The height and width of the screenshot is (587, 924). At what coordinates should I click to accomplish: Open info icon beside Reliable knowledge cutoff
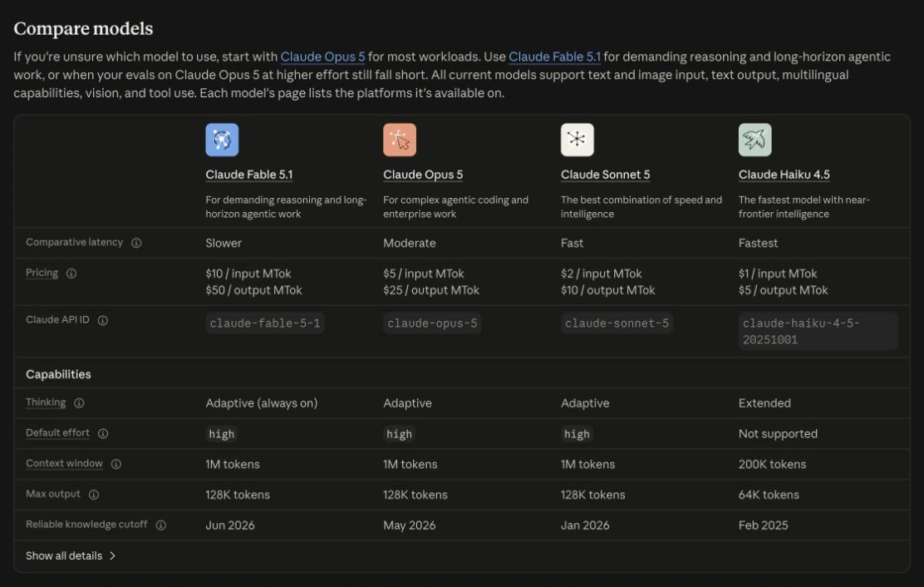161,525
